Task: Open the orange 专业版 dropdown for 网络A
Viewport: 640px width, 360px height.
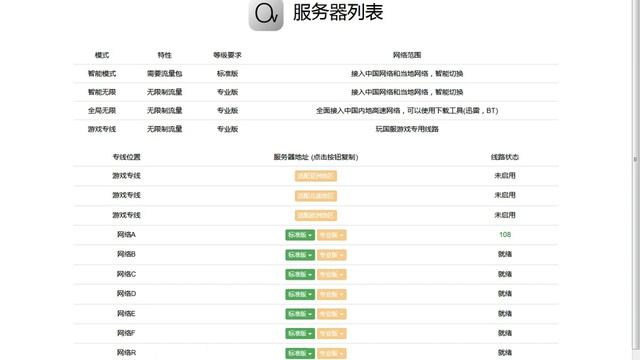Action: click(331, 235)
